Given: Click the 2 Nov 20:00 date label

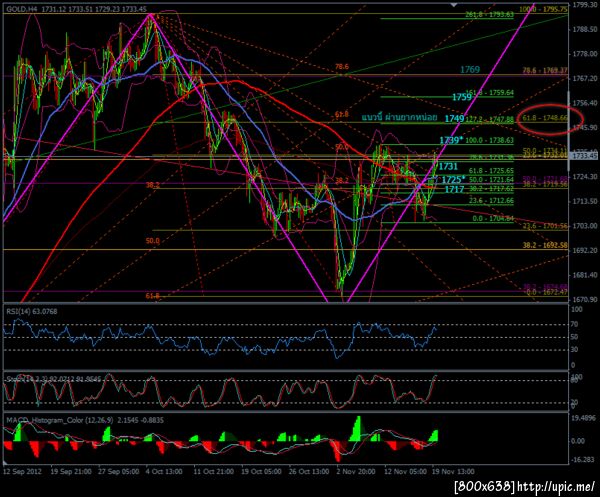Looking at the screenshot, I should click(x=355, y=471).
